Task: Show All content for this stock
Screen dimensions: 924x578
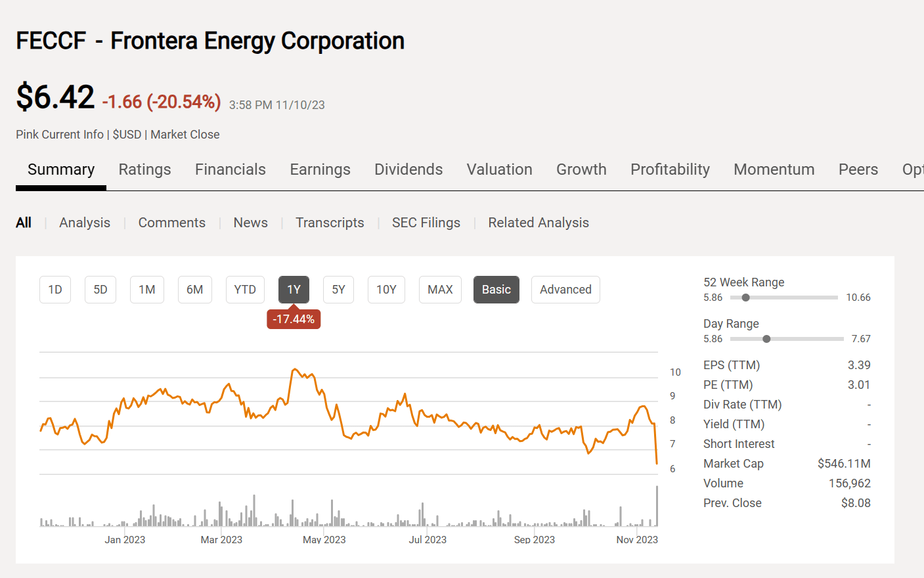Action: click(24, 223)
